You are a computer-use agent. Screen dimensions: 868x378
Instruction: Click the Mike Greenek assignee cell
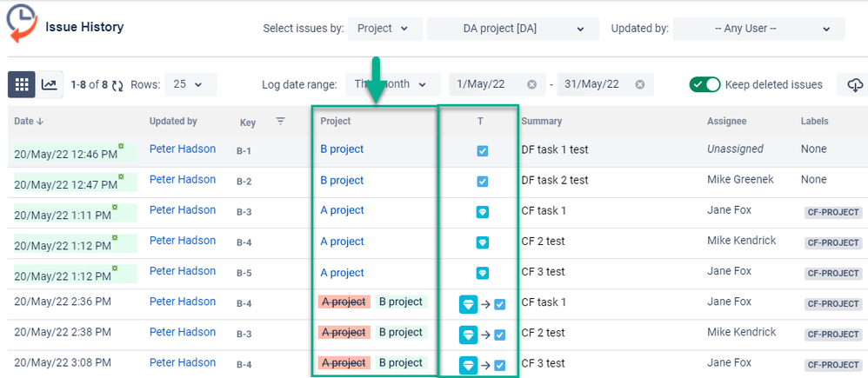[740, 179]
